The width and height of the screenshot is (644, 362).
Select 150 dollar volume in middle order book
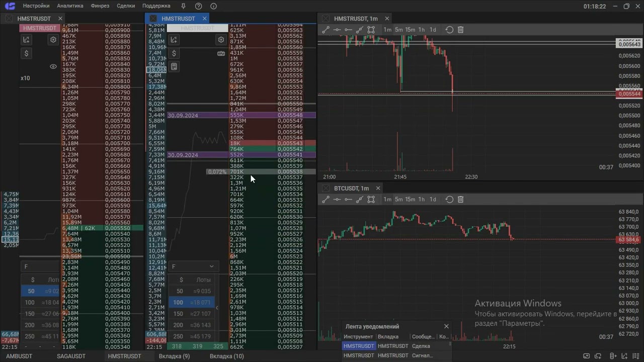point(191,314)
